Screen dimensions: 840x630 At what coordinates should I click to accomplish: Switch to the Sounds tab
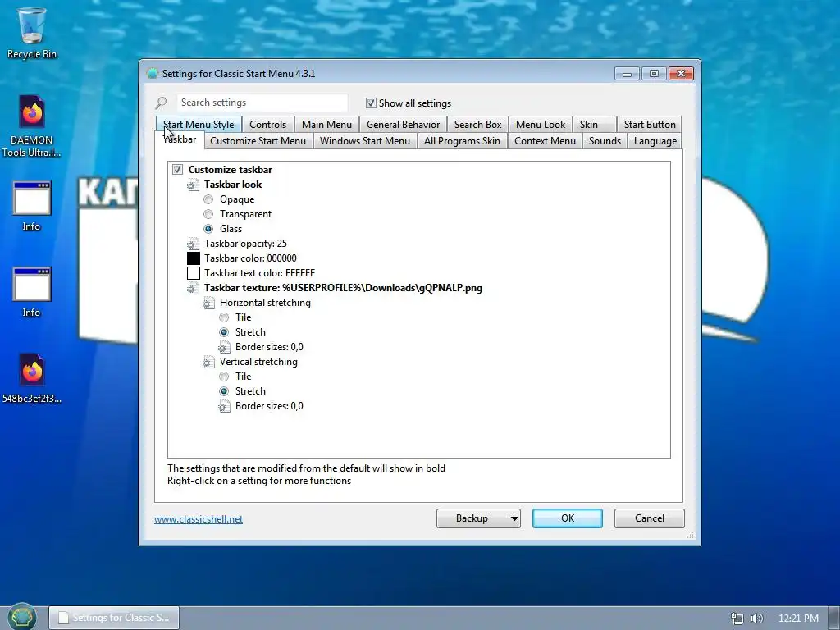605,141
